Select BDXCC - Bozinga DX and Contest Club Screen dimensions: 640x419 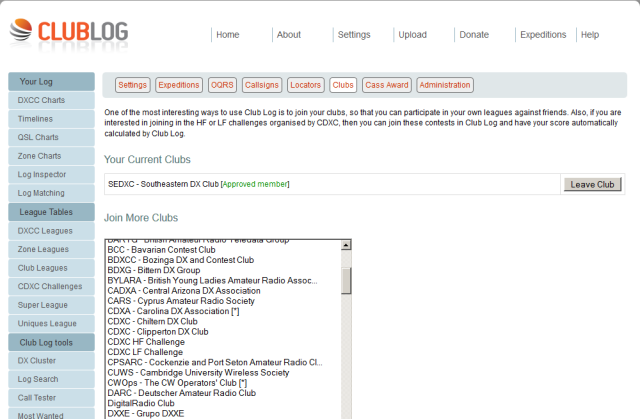click(x=224, y=260)
